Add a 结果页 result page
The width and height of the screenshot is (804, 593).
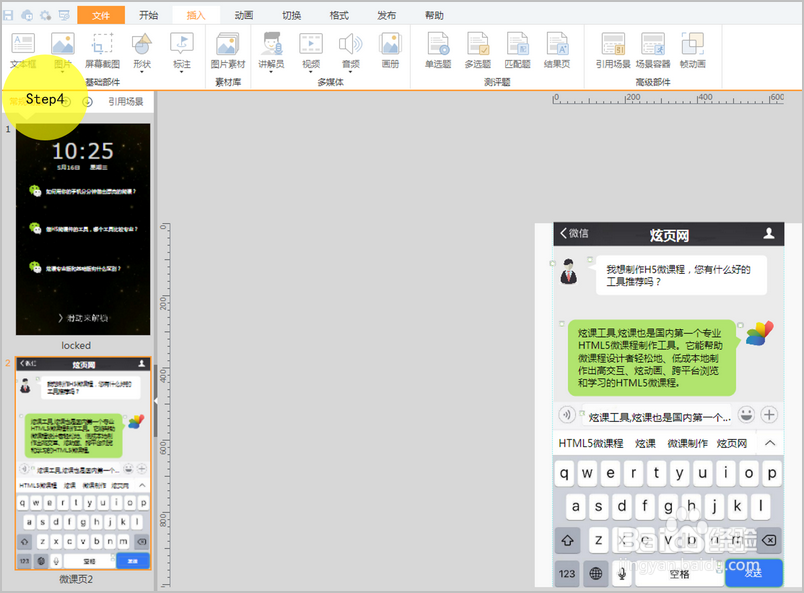(x=557, y=50)
